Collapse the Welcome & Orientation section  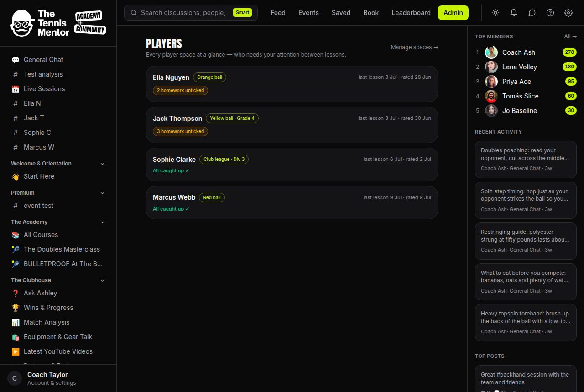pos(102,164)
